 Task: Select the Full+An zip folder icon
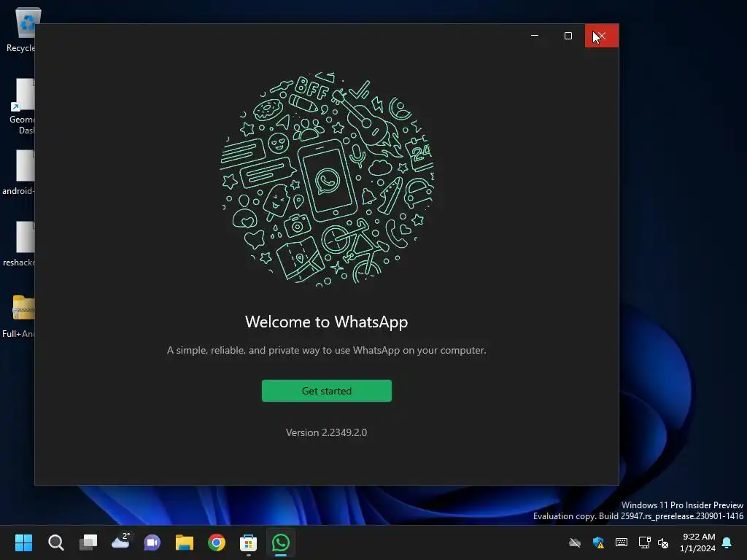point(19,316)
